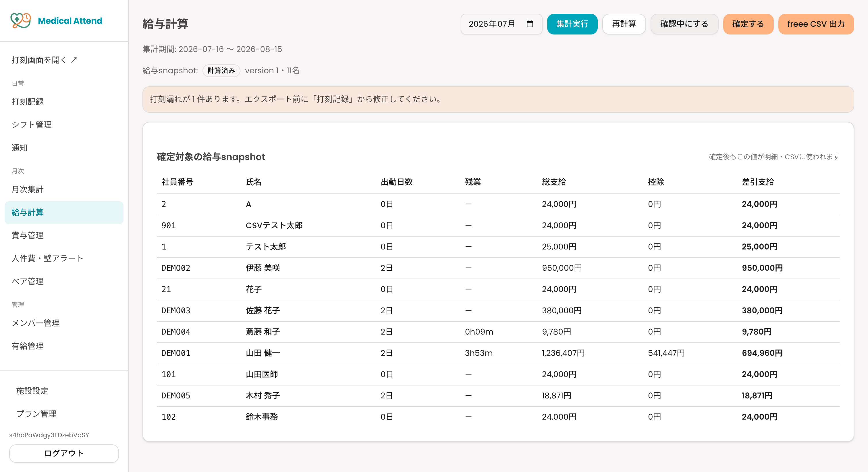Image resolution: width=868 pixels, height=472 pixels.
Task: Select 佐藤 花子 name cell
Action: [263, 310]
